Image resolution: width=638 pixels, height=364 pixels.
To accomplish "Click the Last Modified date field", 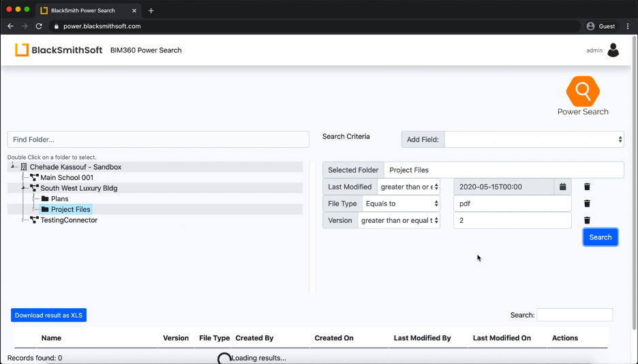I will pos(504,187).
